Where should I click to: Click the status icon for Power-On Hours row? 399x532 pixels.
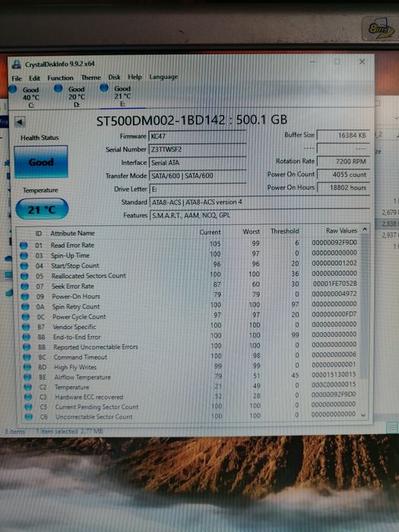click(x=25, y=296)
